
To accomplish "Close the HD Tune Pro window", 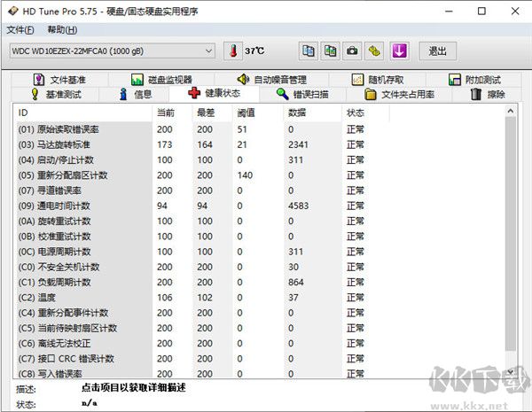I will click(x=515, y=12).
